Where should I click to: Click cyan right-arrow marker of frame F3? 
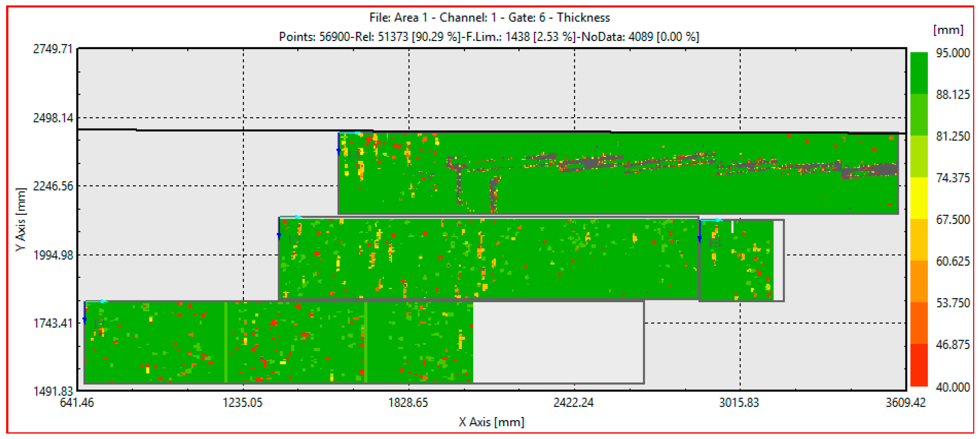click(x=717, y=220)
